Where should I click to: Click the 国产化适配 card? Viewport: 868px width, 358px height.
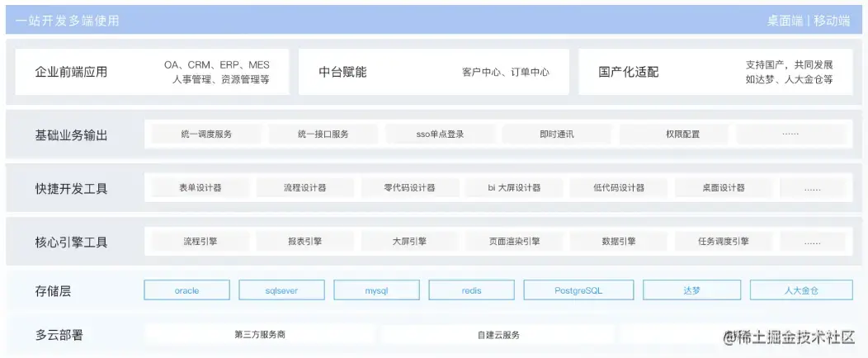(715, 72)
